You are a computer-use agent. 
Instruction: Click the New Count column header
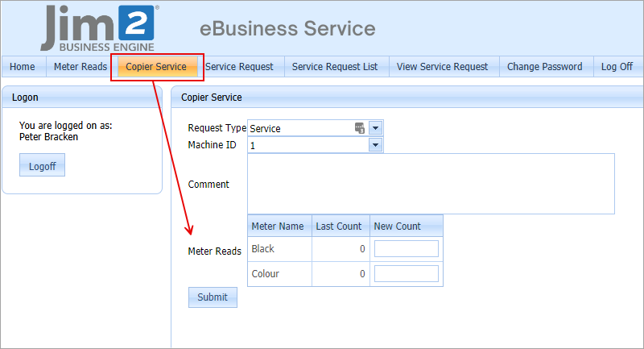(x=407, y=226)
